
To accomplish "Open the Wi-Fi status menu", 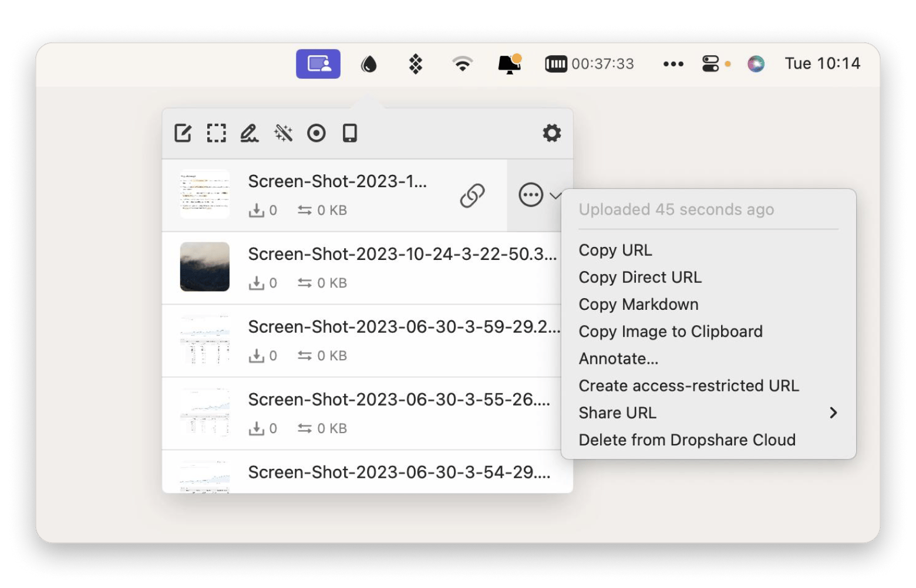I will 463,63.
